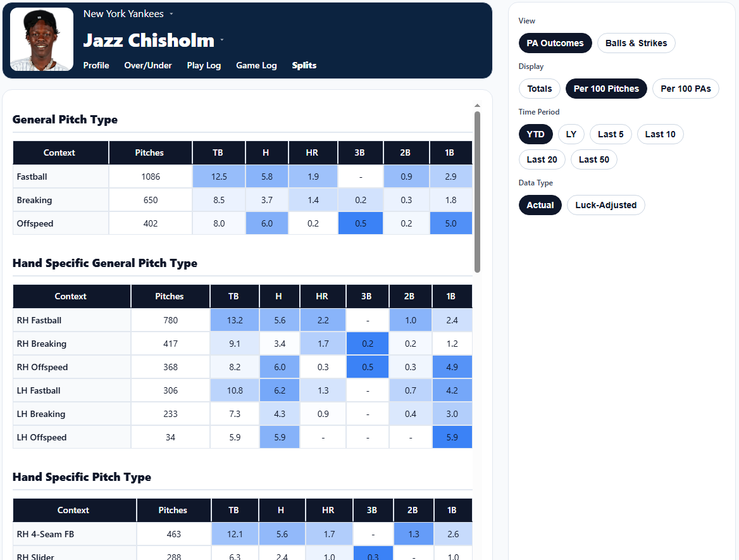This screenshot has width=739, height=560.
Task: Switch display to Per 100 PAs
Action: pyautogui.click(x=685, y=89)
